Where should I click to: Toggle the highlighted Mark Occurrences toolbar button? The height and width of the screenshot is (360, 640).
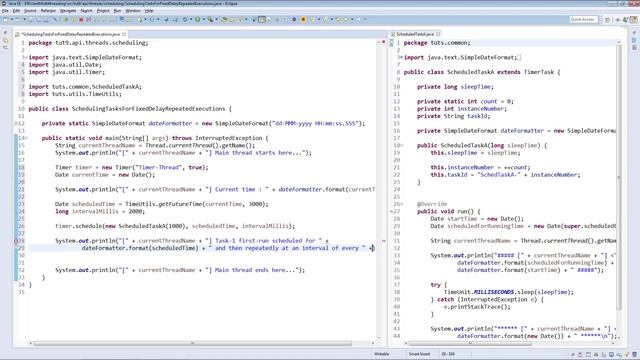[262, 19]
